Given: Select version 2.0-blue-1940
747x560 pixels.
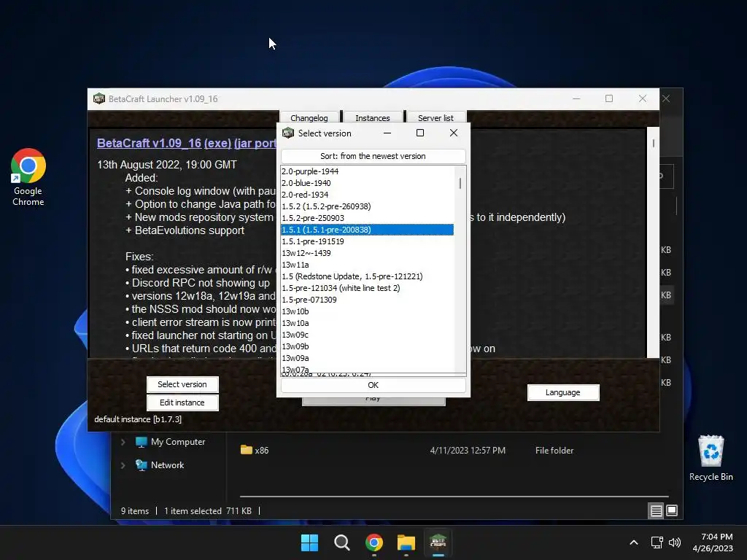Looking at the screenshot, I should [x=367, y=183].
